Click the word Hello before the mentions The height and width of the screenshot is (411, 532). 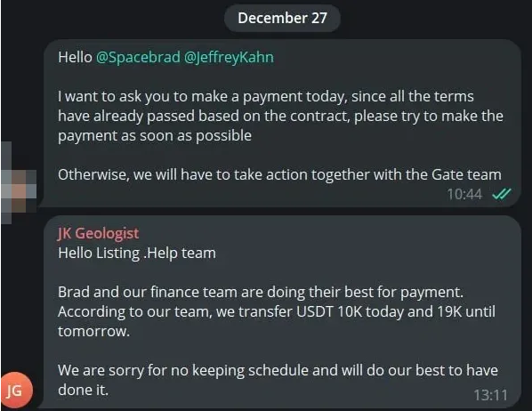(75, 57)
